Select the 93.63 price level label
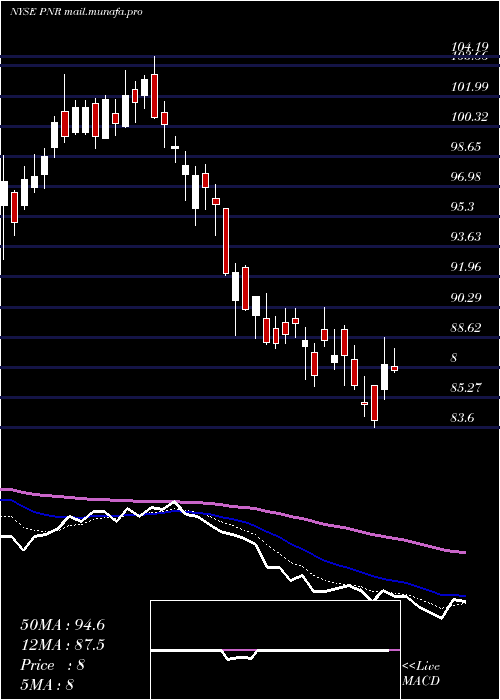Image resolution: width=500 pixels, height=700 pixels. (467, 237)
